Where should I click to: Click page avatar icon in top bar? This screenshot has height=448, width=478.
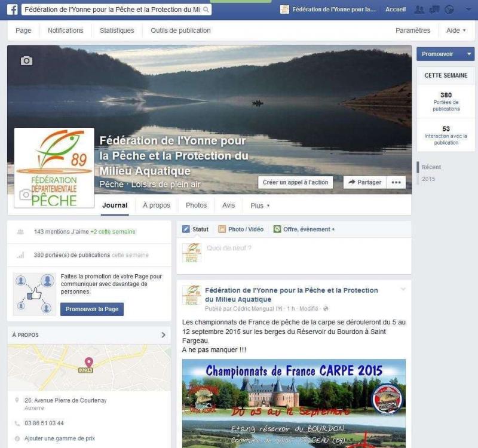[x=284, y=10]
